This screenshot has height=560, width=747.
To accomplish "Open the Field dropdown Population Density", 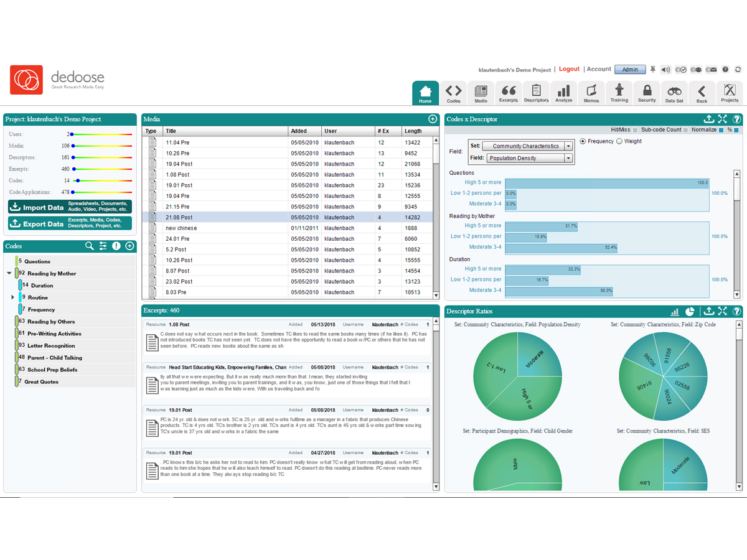I will tap(529, 158).
